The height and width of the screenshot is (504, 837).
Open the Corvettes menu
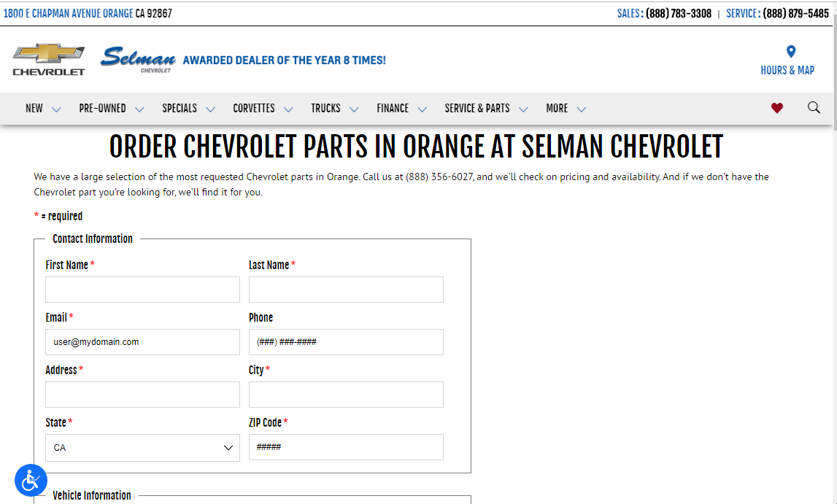click(x=254, y=108)
